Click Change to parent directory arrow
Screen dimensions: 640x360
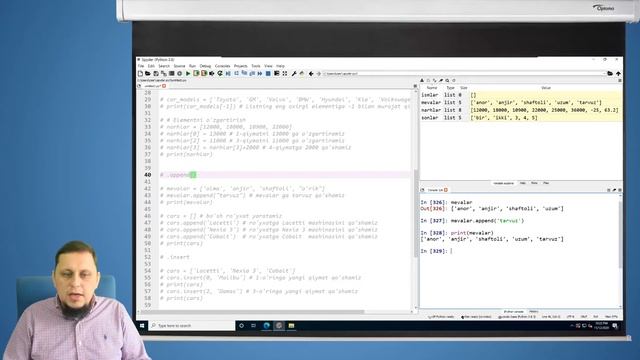(x=618, y=73)
